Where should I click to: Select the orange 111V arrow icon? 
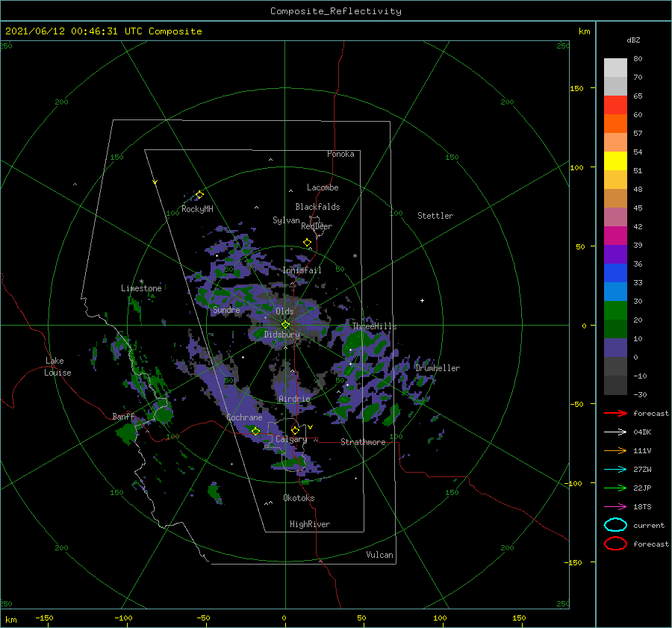click(x=615, y=450)
